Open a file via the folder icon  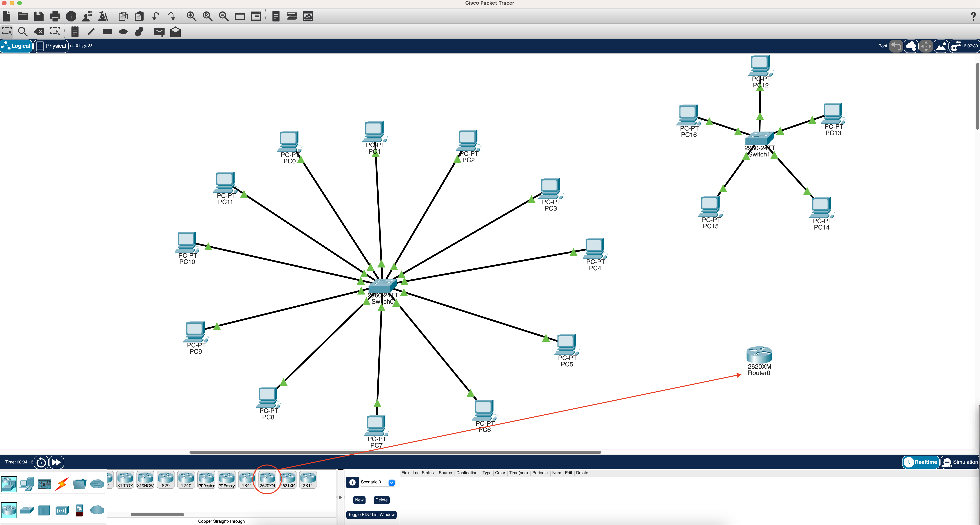pos(23,16)
